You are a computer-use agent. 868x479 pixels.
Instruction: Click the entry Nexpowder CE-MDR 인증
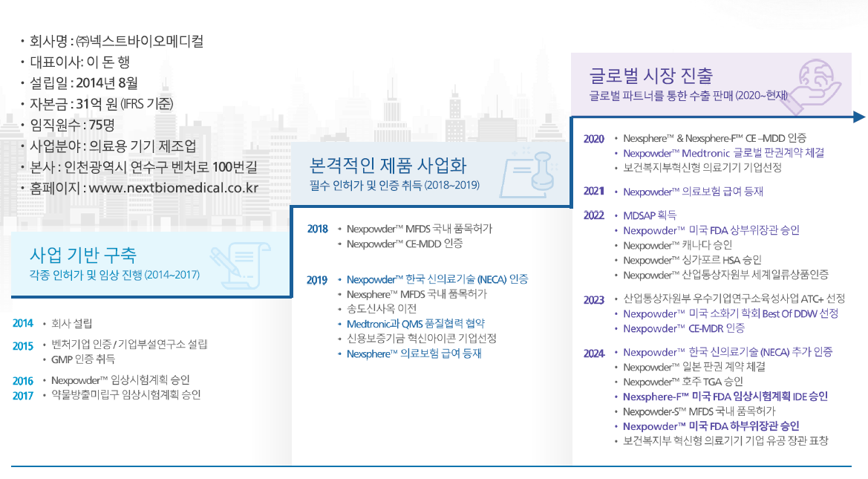tap(684, 328)
